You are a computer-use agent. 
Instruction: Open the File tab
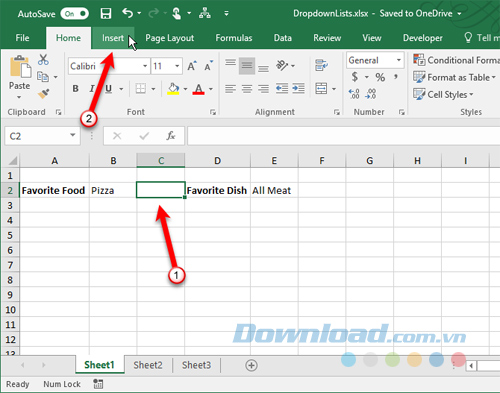click(x=22, y=38)
